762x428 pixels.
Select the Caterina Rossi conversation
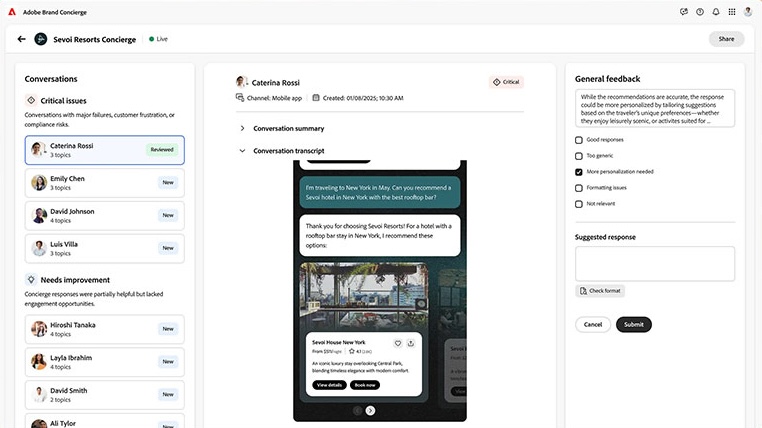pyautogui.click(x=104, y=150)
